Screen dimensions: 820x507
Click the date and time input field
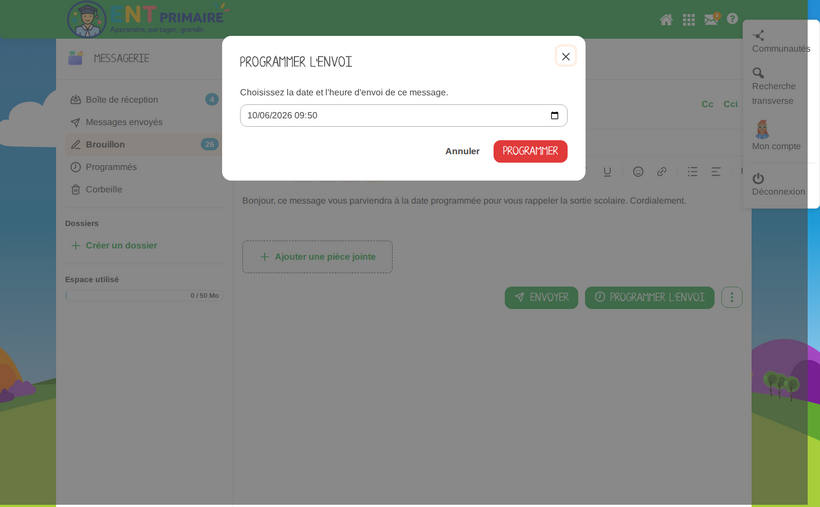[x=403, y=116]
